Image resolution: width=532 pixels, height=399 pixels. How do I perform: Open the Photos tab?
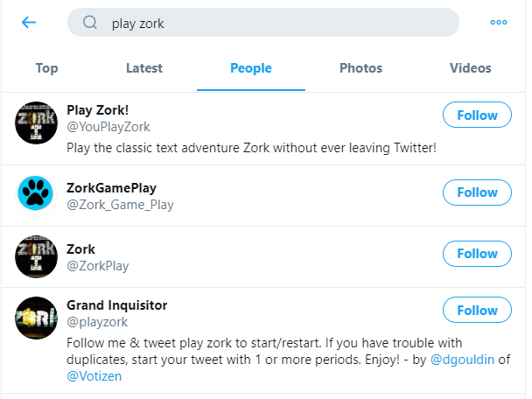[x=360, y=68]
